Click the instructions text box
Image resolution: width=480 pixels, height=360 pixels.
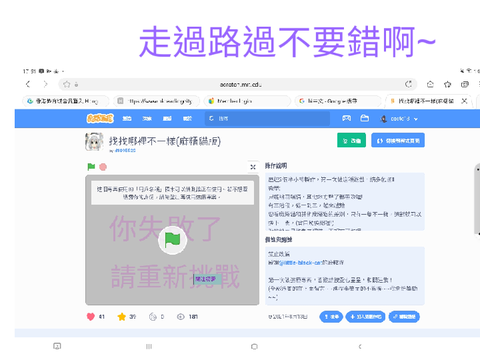click(x=345, y=201)
